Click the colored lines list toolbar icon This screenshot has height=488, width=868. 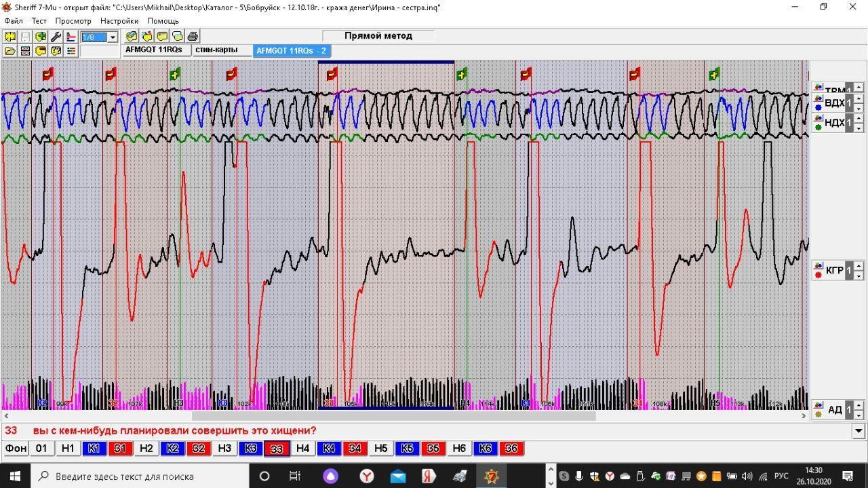pyautogui.click(x=71, y=51)
